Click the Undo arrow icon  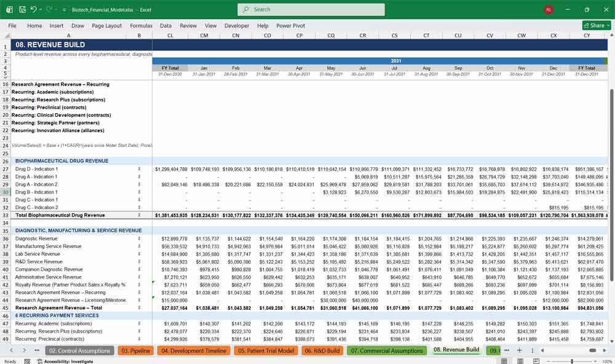point(34,9)
